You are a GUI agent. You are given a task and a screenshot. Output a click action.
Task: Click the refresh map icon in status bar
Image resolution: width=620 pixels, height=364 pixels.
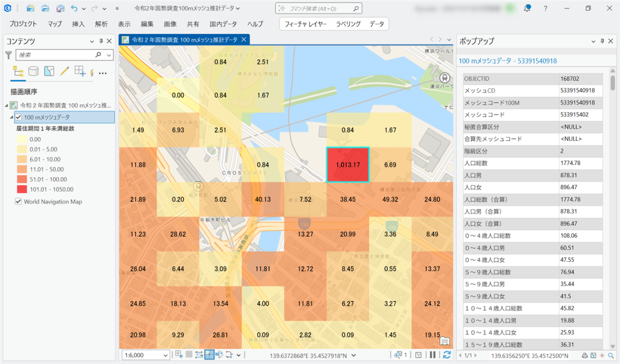[447, 355]
